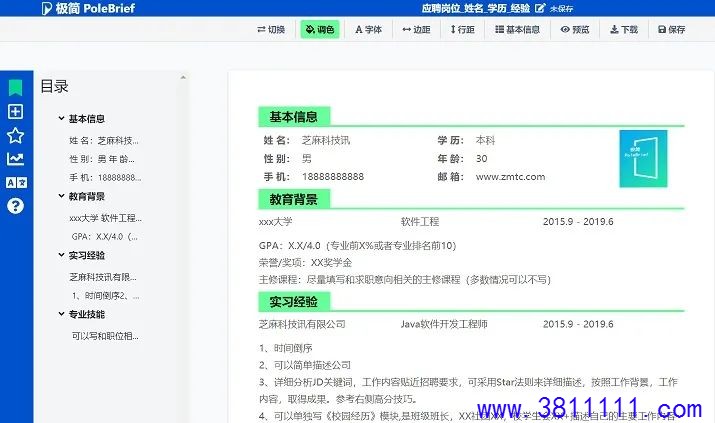Click the 预览 preview button
The image size is (715, 423).
click(x=575, y=30)
